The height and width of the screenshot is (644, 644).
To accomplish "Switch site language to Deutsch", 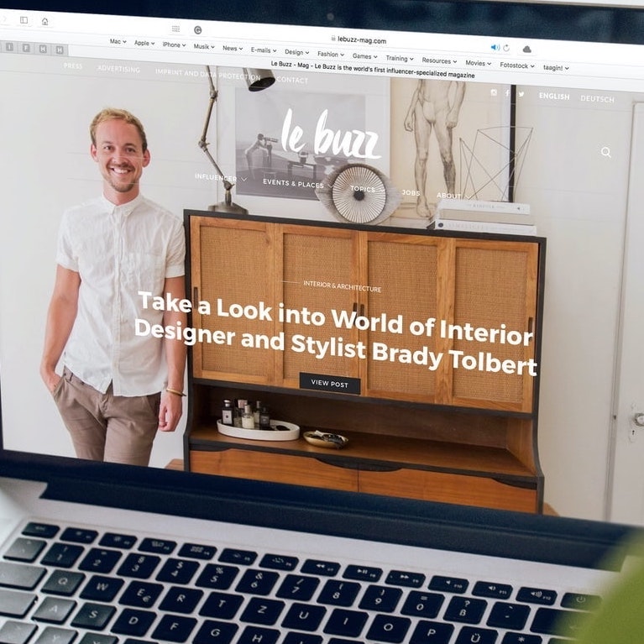I will pos(597,99).
